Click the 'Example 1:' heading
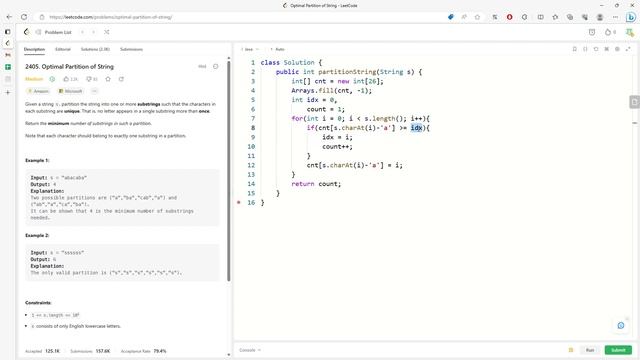 point(37,160)
